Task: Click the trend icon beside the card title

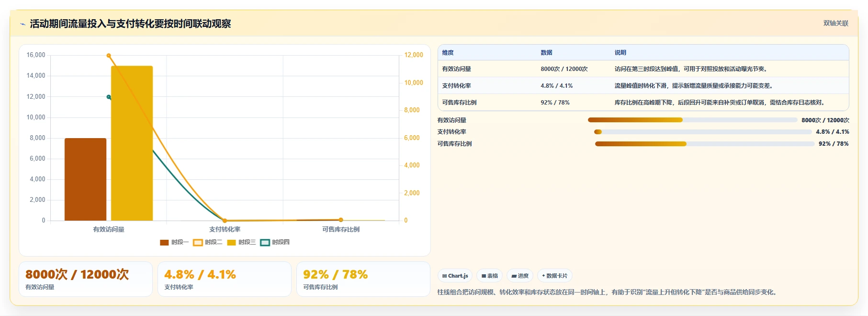Action: pos(23,24)
